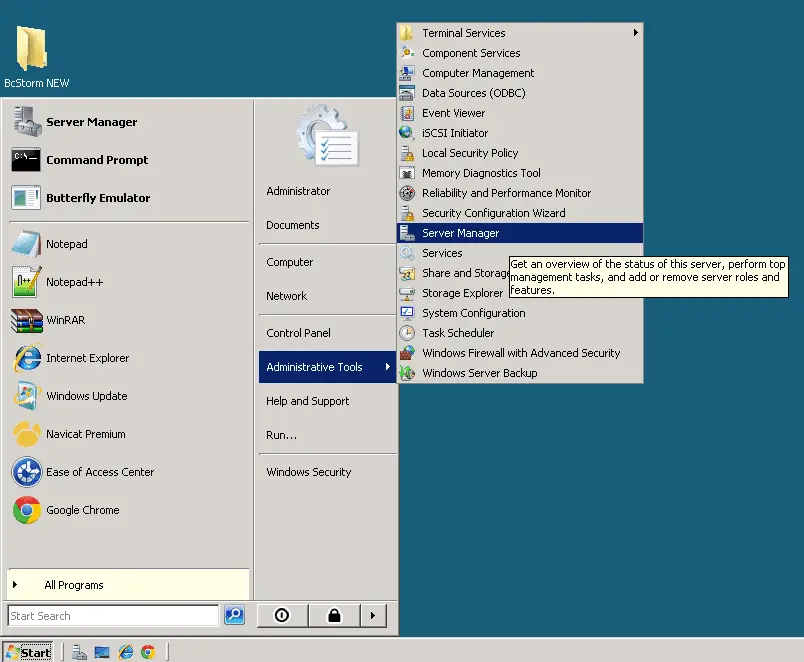Click the Security Configuration Wizard icon
Viewport: 804px width, 662px height.
tap(407, 213)
